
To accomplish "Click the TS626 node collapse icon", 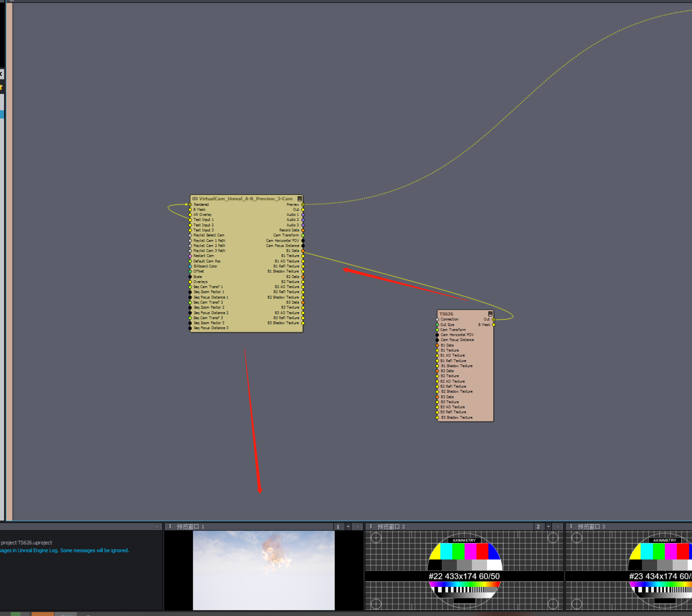I will (x=490, y=314).
